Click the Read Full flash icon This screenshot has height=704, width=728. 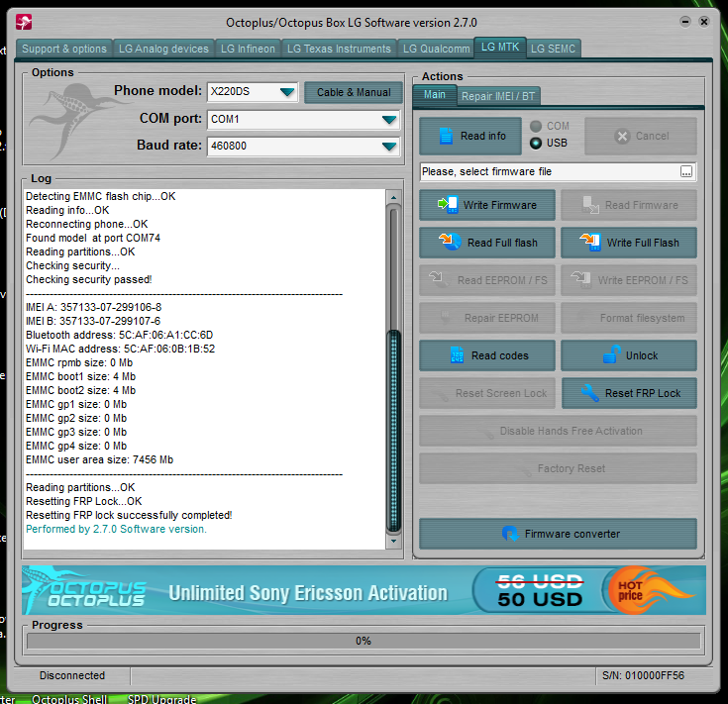(450, 243)
